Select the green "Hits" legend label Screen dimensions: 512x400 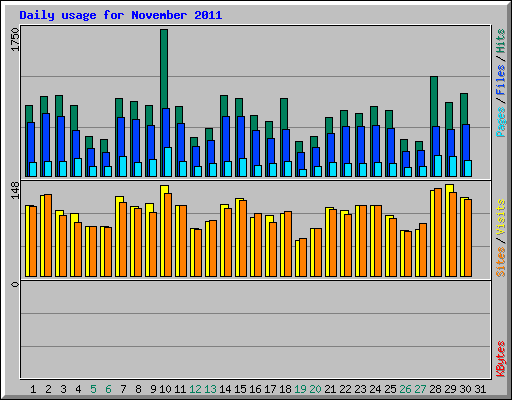pos(501,41)
